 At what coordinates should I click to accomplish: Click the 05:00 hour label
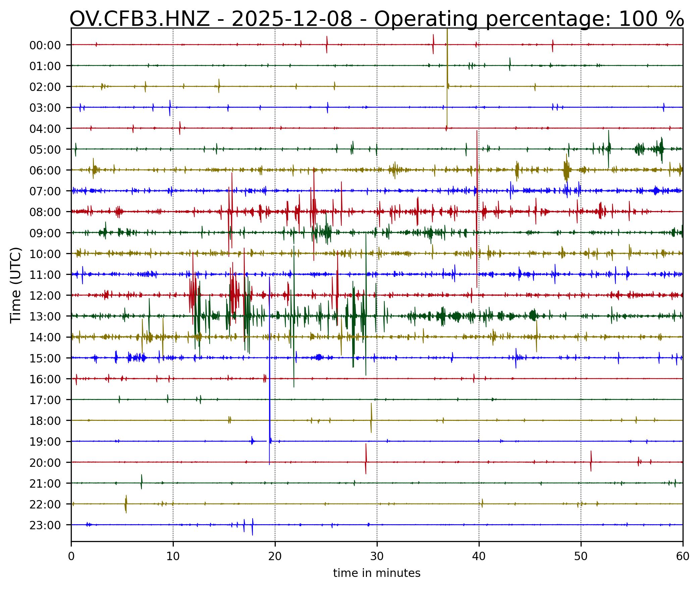tap(45, 150)
